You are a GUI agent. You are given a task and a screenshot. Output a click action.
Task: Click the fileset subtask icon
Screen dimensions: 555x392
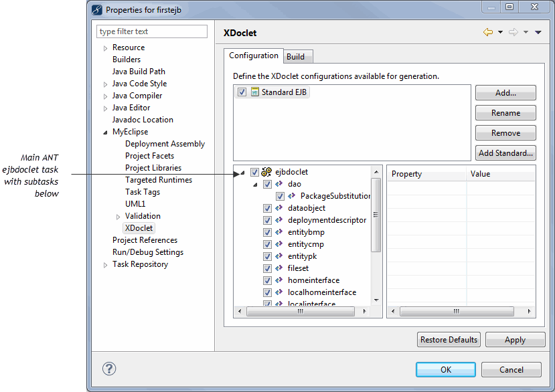(280, 268)
